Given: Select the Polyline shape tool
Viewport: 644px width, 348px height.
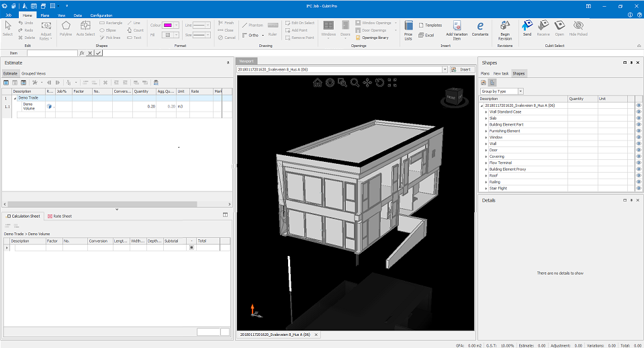Looking at the screenshot, I should [x=66, y=29].
